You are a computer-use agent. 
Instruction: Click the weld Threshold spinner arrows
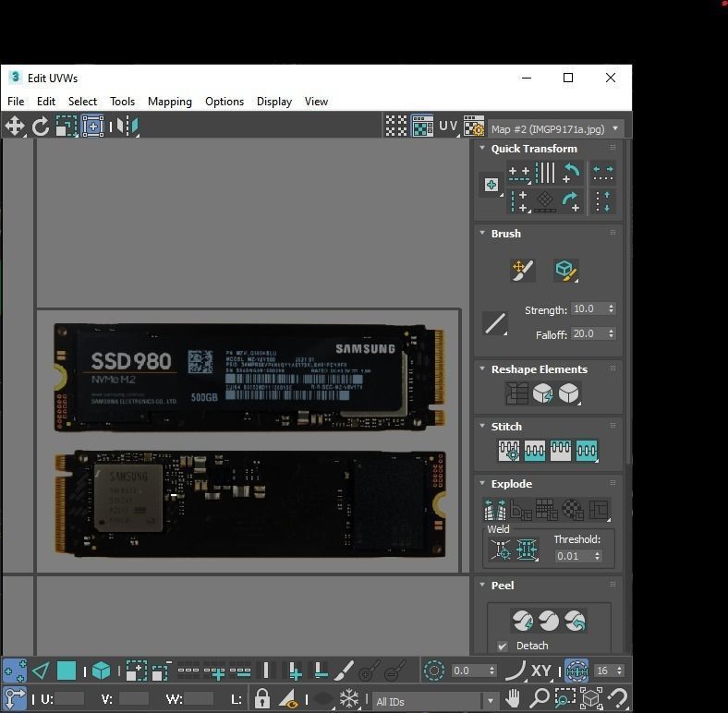(x=597, y=556)
